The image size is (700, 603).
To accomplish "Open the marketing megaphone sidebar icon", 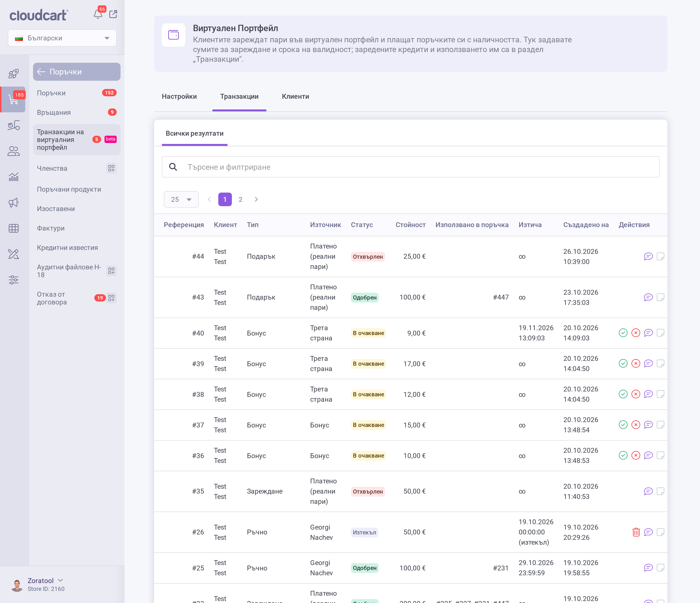I will tap(14, 203).
